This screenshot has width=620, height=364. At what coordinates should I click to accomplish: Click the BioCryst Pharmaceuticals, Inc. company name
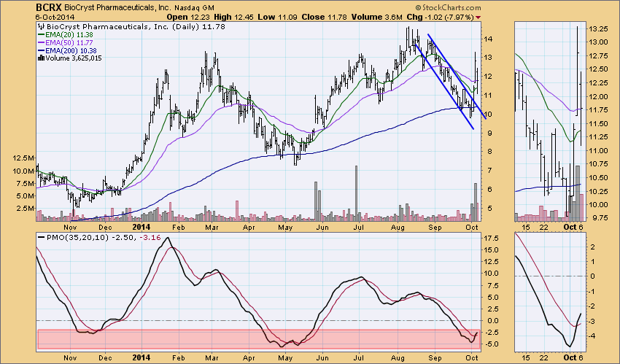point(116,8)
